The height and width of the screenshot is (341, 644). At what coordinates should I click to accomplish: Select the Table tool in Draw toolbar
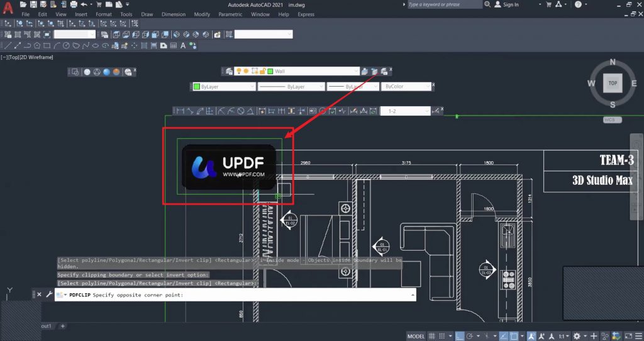click(174, 46)
